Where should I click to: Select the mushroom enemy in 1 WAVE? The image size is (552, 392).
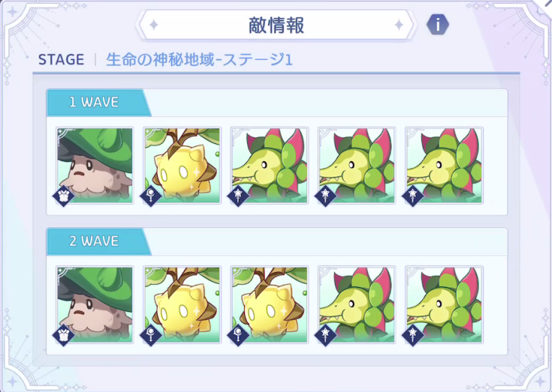coord(95,165)
